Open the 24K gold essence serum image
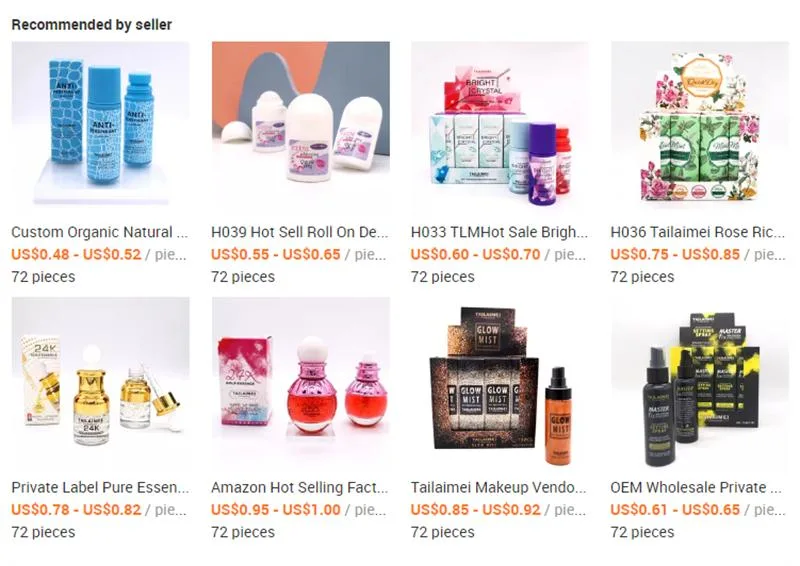 101,385
